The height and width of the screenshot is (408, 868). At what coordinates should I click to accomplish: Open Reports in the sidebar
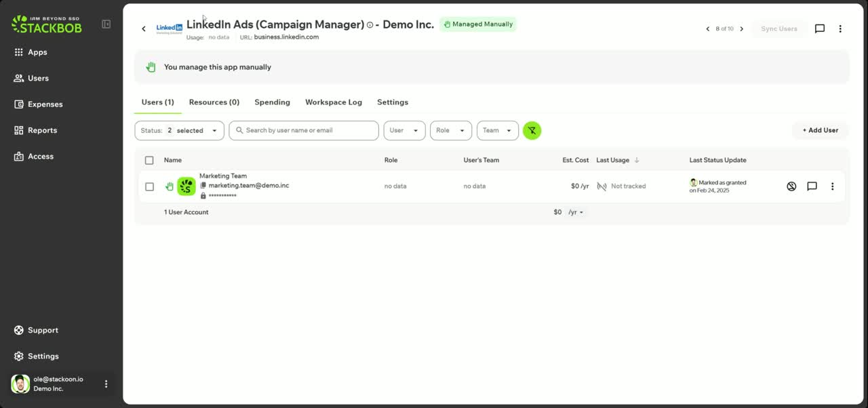pos(35,130)
